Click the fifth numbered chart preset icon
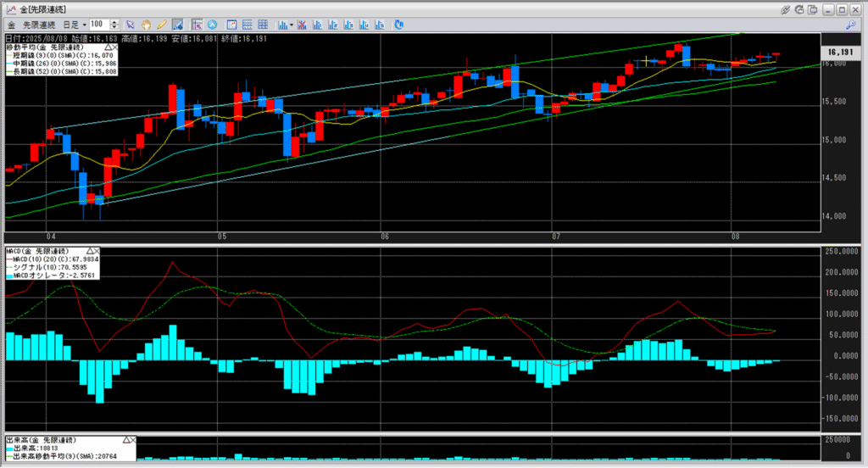Viewport: 868px width, 468px height. [379, 25]
